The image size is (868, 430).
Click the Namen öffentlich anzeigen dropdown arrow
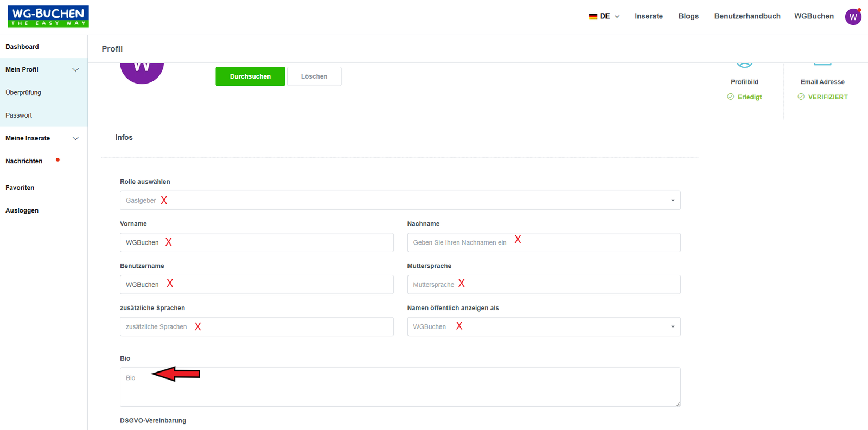point(673,326)
